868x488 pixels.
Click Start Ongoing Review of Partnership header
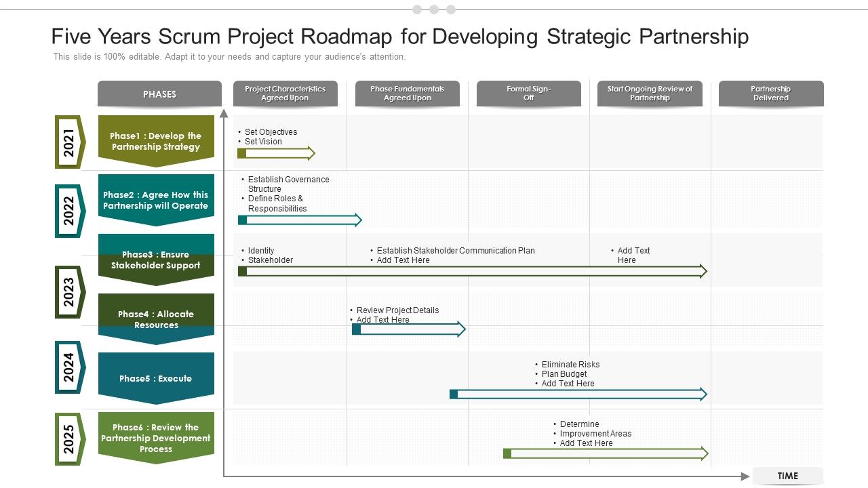tap(650, 94)
